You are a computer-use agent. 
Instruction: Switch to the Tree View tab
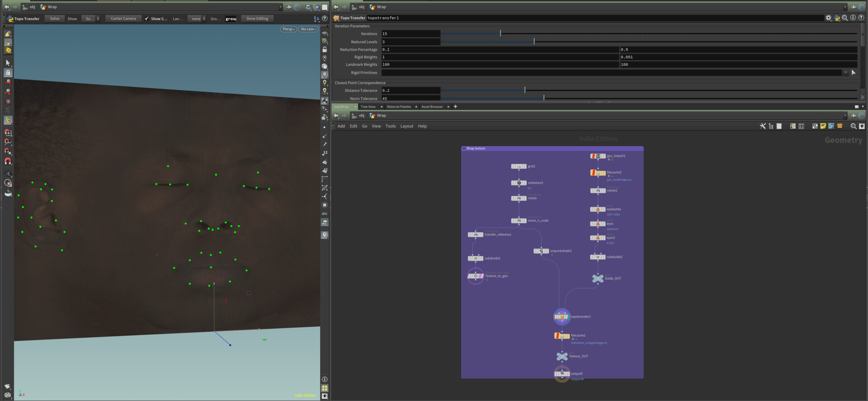pos(368,107)
